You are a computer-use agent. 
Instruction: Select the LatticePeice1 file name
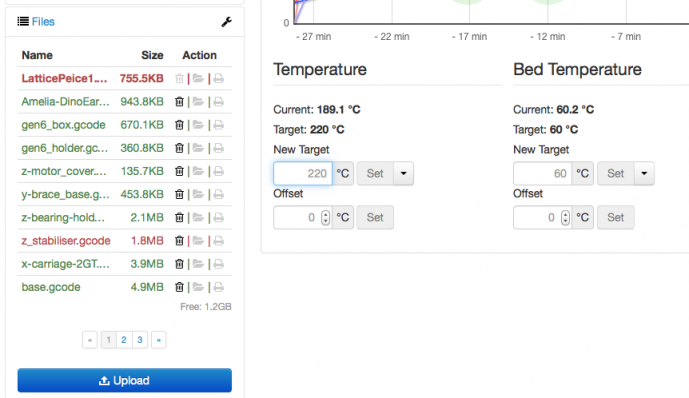click(x=64, y=79)
